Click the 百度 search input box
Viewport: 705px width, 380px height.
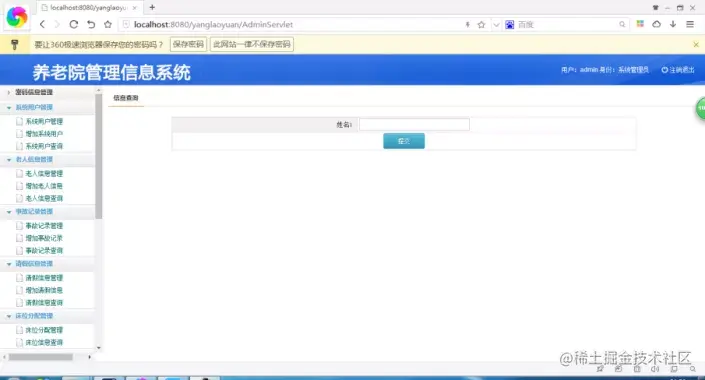(567, 25)
